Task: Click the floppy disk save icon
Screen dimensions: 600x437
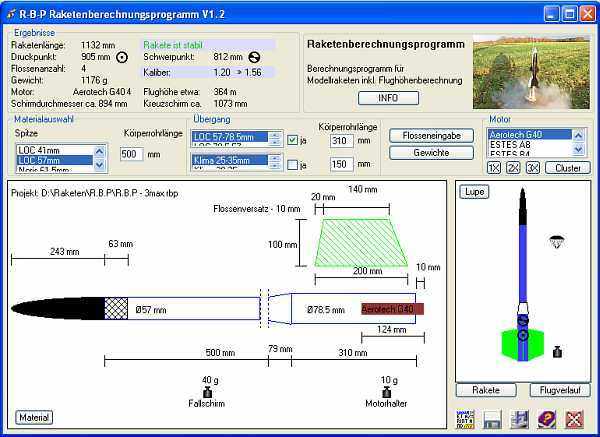Action: pos(492,419)
